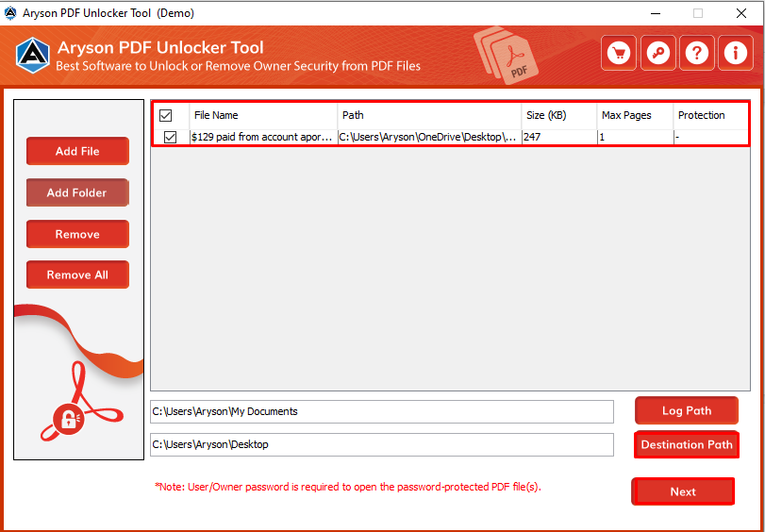
Task: Click the Max Pages value 1 in the file row
Action: point(635,138)
